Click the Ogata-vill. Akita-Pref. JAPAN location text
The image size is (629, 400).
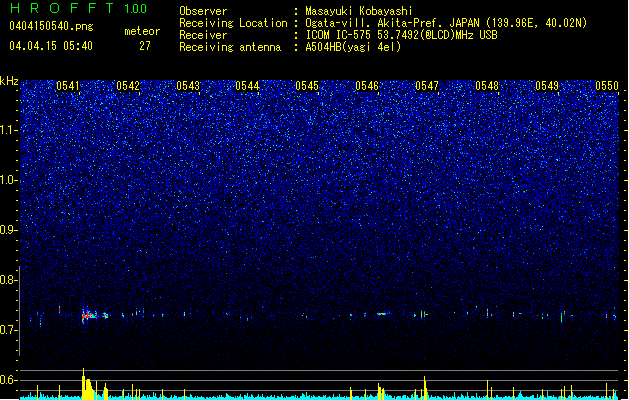coord(446,23)
